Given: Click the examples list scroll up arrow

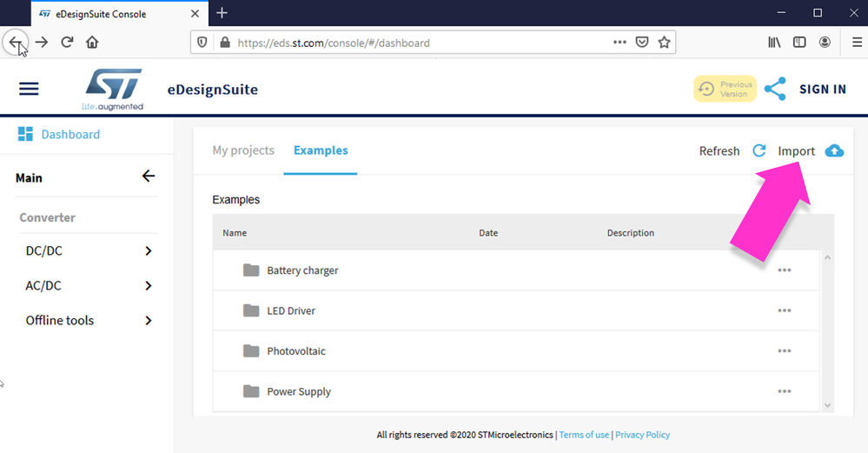Looking at the screenshot, I should coord(827,257).
